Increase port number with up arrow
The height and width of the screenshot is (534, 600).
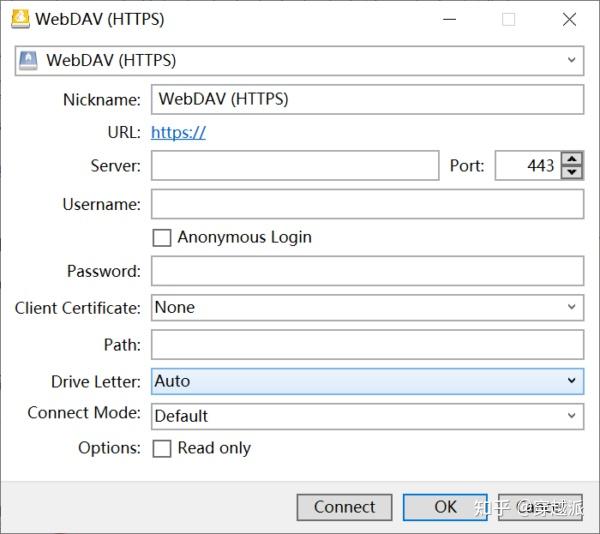point(572,159)
